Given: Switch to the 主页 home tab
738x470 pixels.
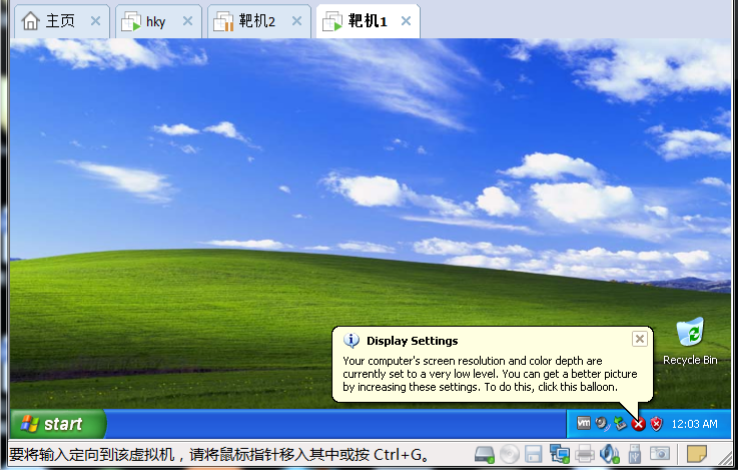Looking at the screenshot, I should click(61, 21).
